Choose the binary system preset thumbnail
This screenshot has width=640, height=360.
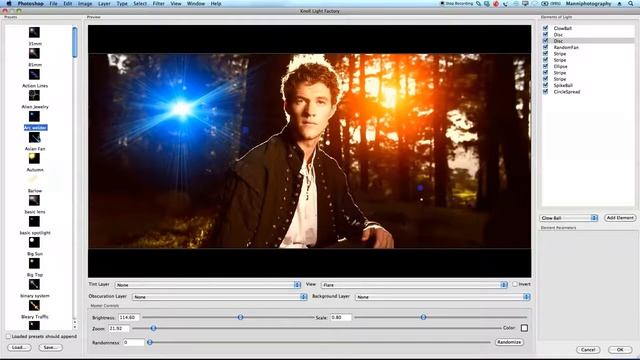34,284
